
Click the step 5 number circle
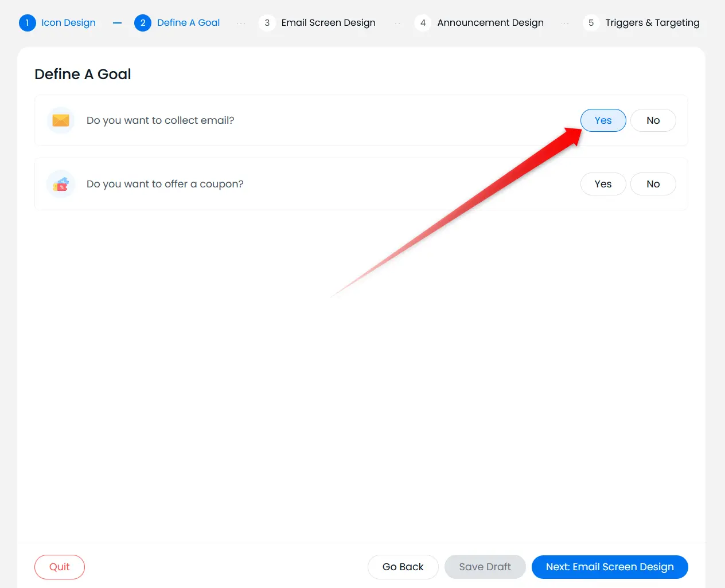(591, 23)
